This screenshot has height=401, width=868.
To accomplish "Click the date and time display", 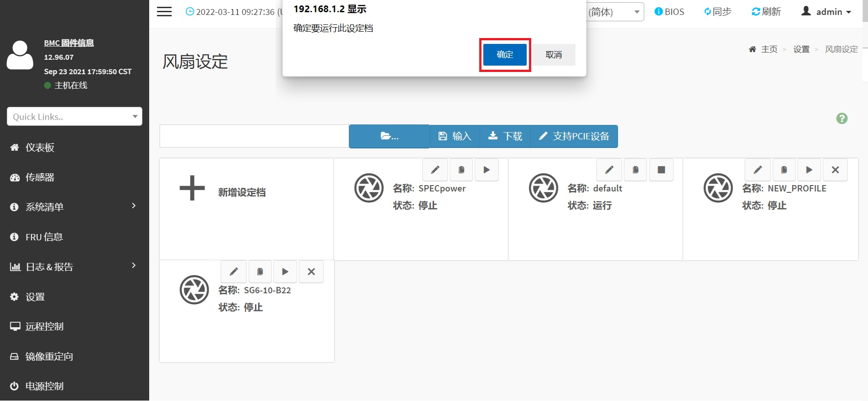I will 235,12.
